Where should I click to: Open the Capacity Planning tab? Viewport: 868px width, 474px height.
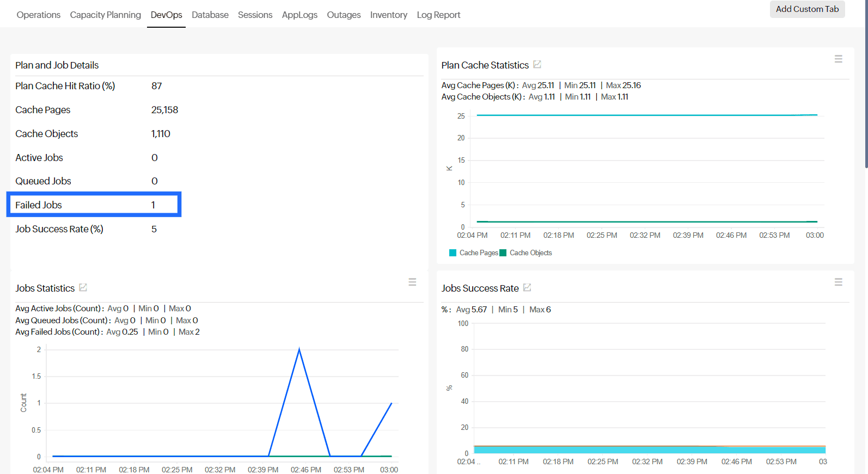click(x=105, y=15)
